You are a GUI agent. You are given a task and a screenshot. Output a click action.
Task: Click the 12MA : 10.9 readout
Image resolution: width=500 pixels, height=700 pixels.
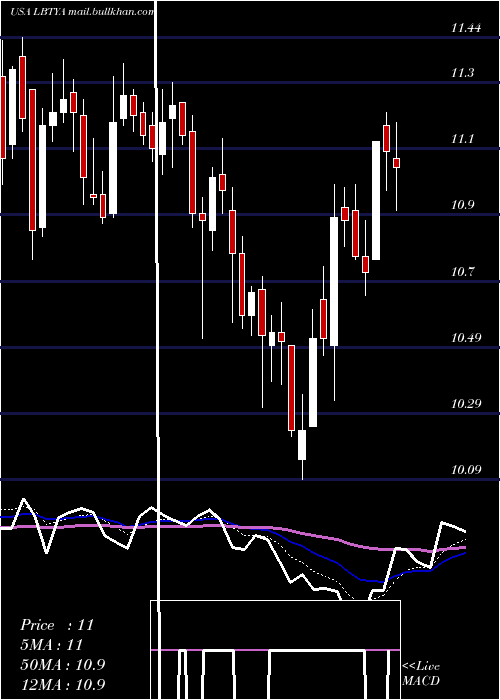[x=62, y=685]
